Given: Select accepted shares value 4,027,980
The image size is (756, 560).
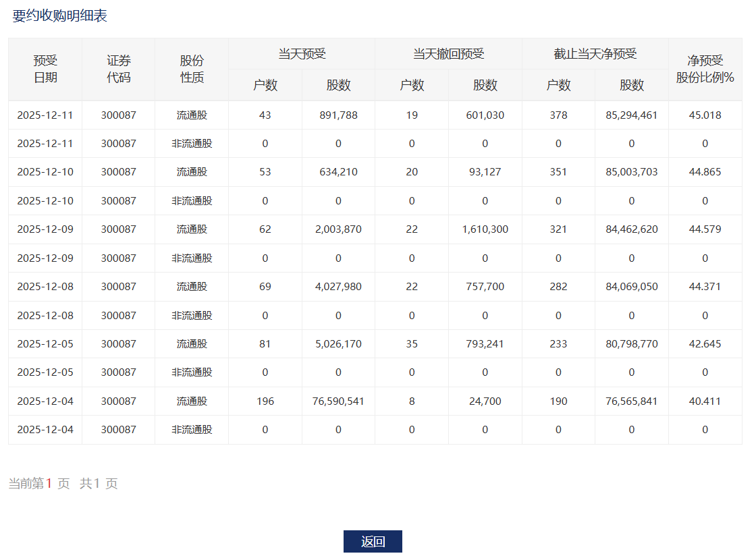Looking at the screenshot, I should (338, 287).
